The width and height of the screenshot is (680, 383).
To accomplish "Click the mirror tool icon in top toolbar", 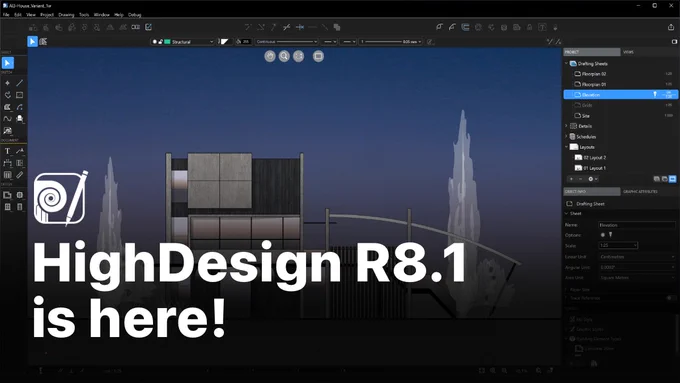I will (110, 27).
